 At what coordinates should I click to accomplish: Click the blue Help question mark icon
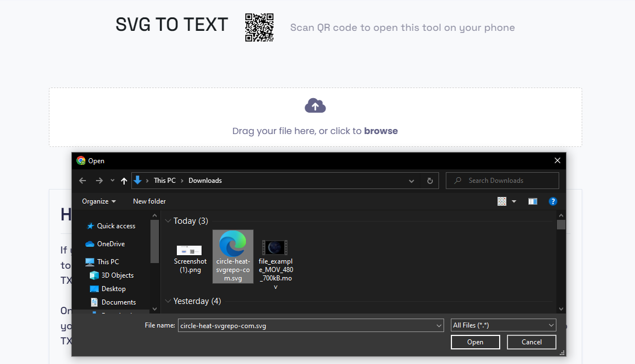tap(553, 201)
